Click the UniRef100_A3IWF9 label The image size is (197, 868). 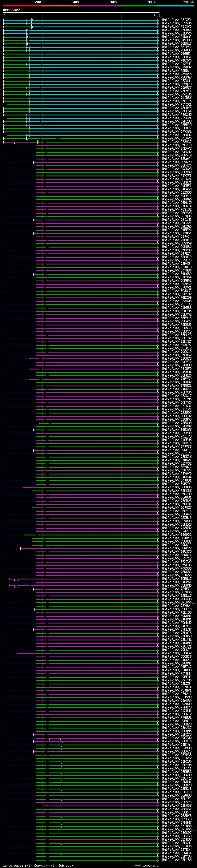pos(177,369)
